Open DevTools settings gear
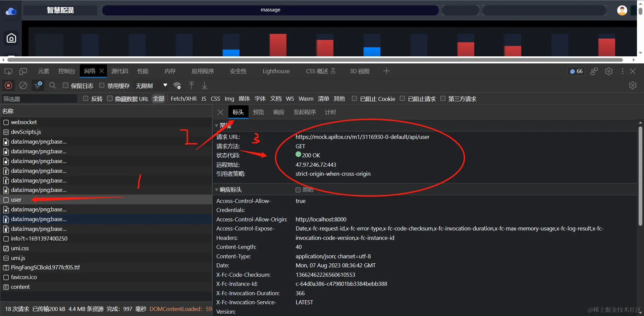 [609, 71]
